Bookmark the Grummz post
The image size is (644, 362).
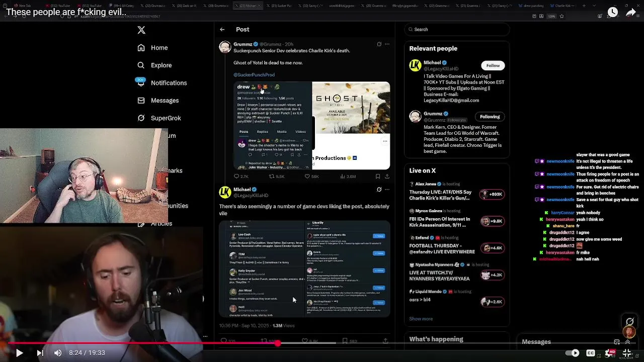tap(378, 176)
